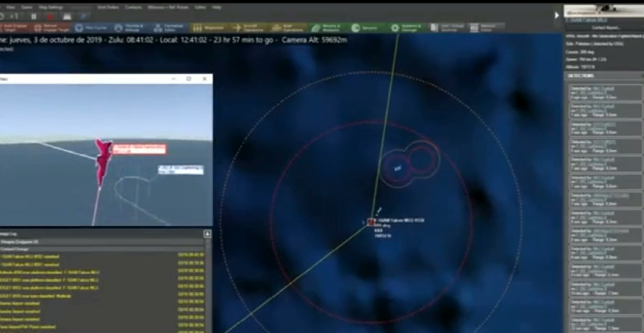
Task: Pause the simulation with the pause icon
Action: [34, 16]
